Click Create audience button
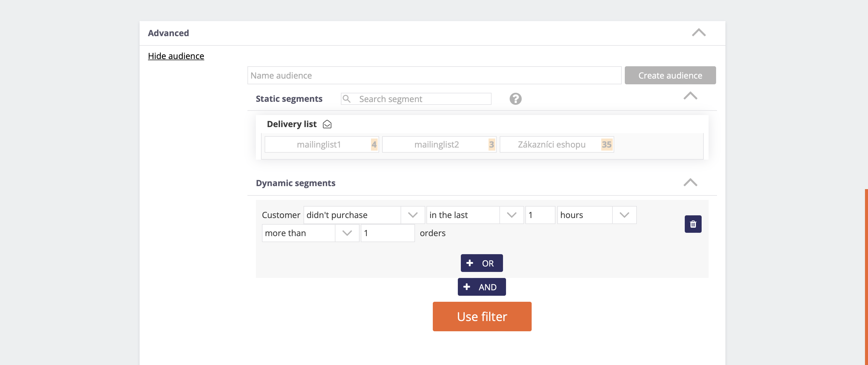The image size is (868, 365). pos(670,75)
